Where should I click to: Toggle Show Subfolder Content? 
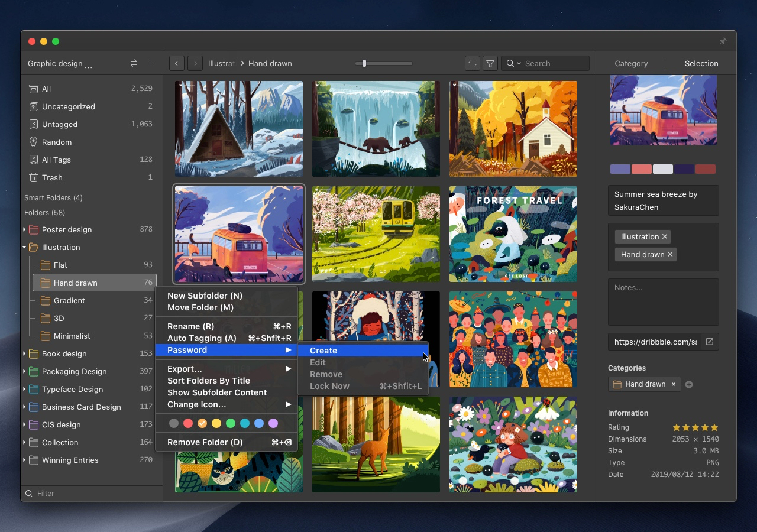click(x=226, y=392)
